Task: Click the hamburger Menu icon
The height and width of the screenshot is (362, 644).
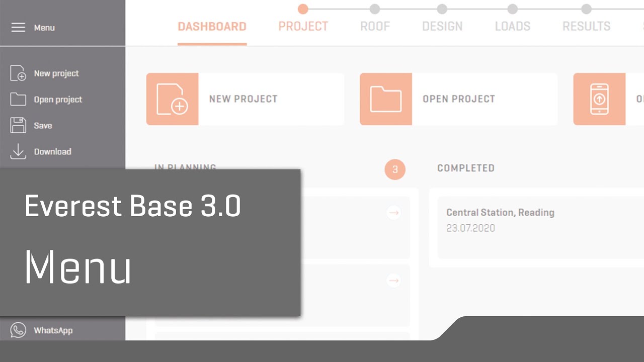Action: (18, 28)
